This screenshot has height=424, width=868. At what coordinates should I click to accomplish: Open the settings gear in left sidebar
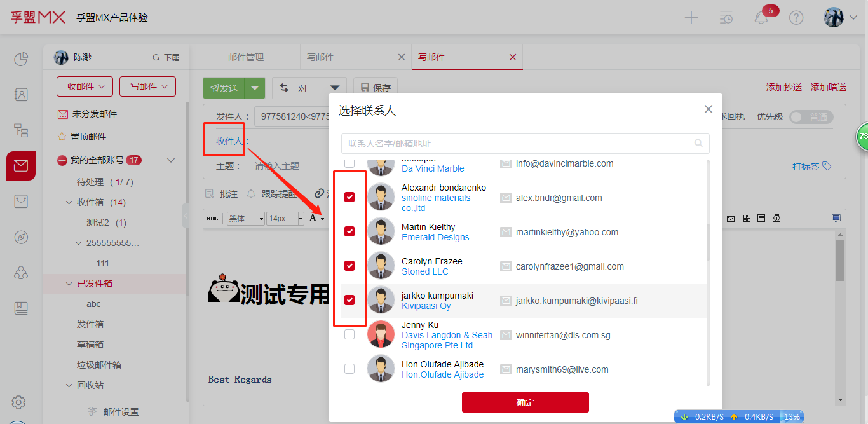click(x=19, y=402)
